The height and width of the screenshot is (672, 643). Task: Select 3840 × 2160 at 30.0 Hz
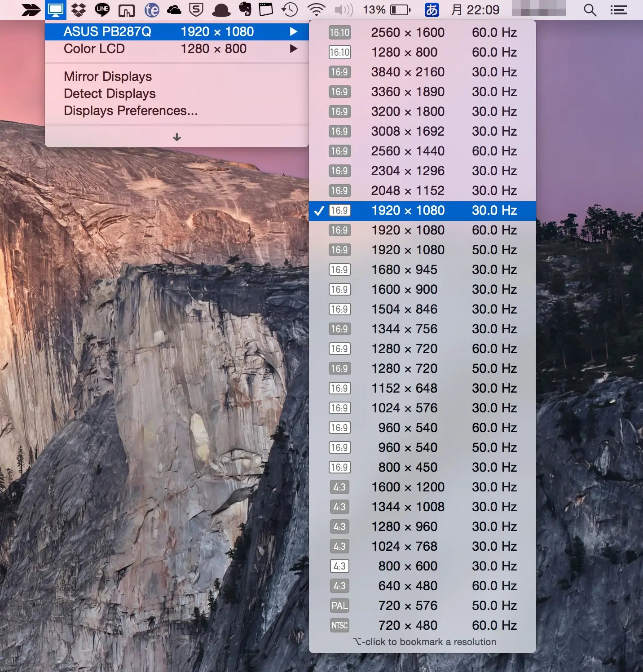coord(423,72)
